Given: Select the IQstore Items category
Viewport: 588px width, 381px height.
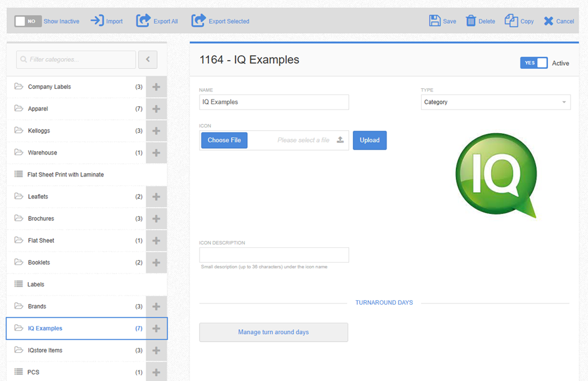Looking at the screenshot, I should click(76, 350).
